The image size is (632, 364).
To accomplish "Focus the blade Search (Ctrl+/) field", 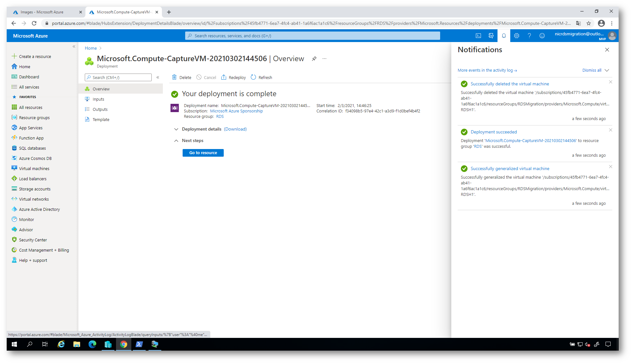I will coord(118,77).
